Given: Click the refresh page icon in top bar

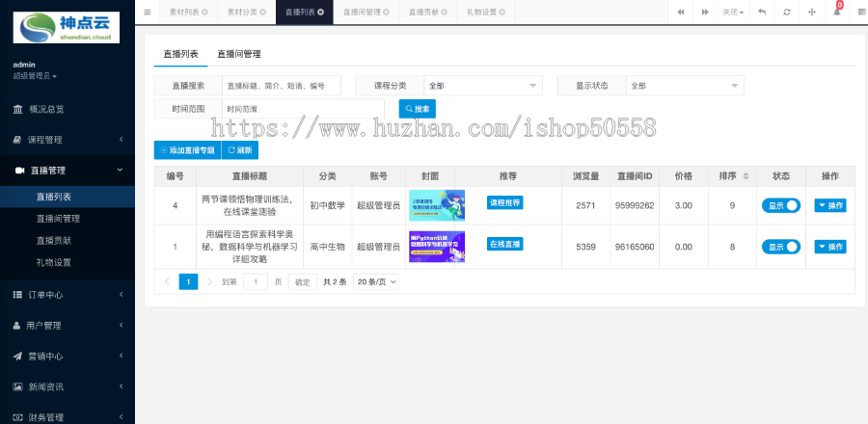Looking at the screenshot, I should coord(787,13).
